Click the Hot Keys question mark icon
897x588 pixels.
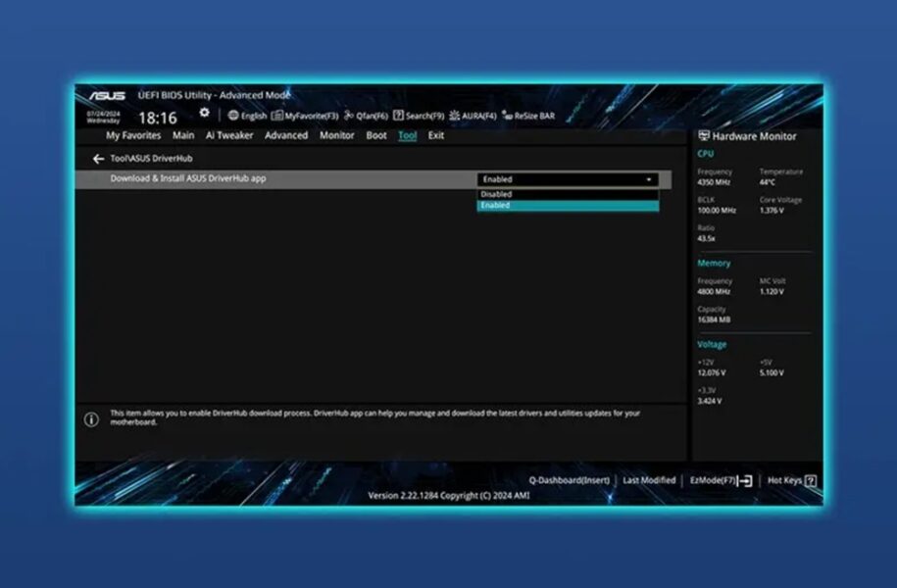811,481
